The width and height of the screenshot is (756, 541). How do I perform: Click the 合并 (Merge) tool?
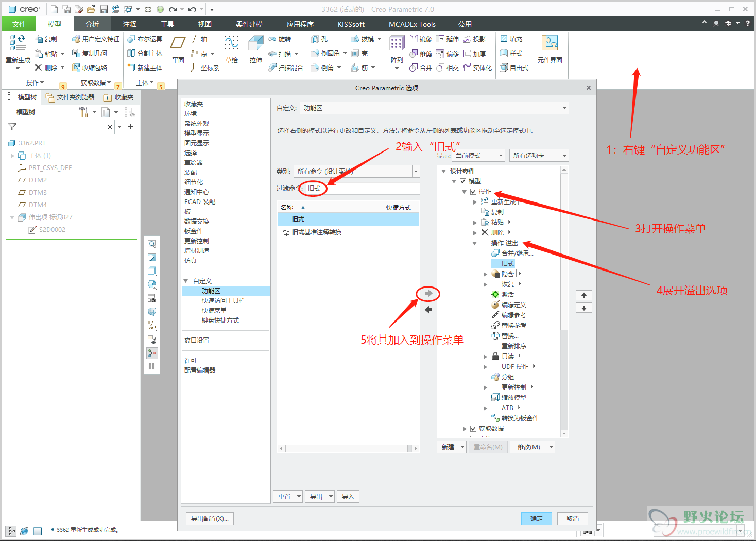(x=421, y=68)
